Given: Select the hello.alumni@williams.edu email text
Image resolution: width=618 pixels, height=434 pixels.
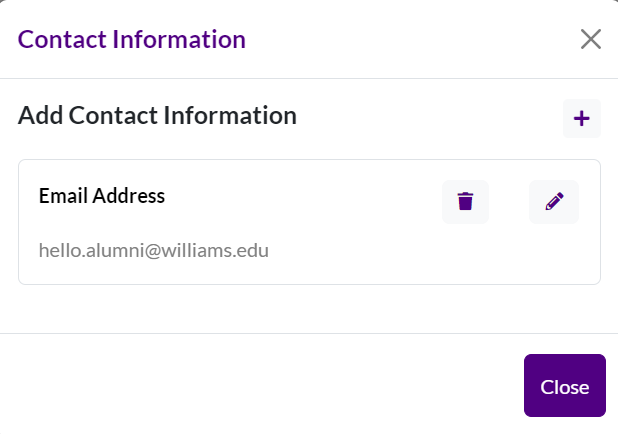Looking at the screenshot, I should tap(154, 251).
